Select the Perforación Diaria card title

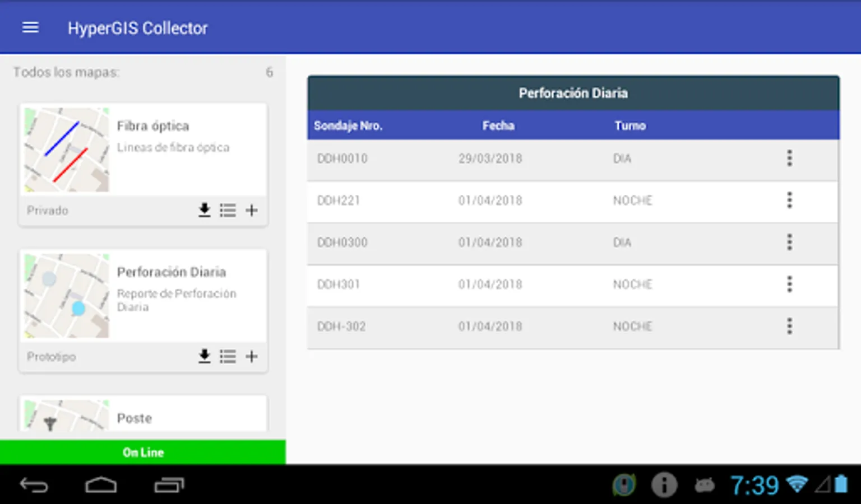(172, 272)
